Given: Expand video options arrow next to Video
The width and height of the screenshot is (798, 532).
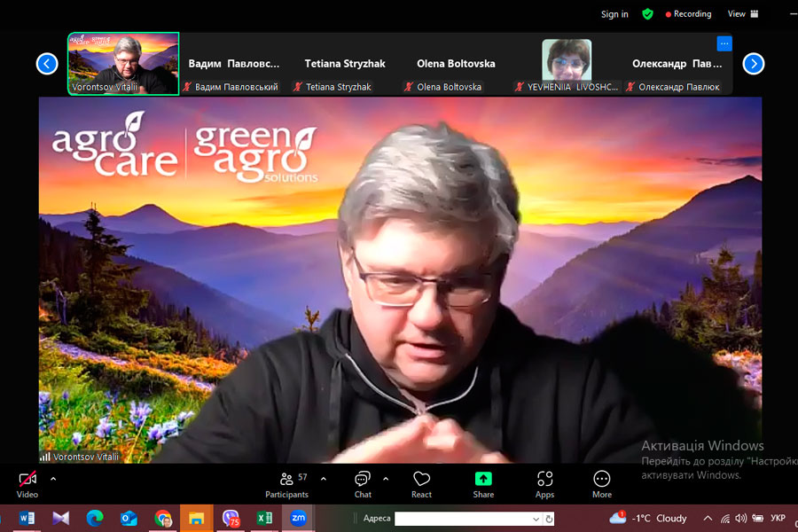Looking at the screenshot, I should (x=53, y=479).
